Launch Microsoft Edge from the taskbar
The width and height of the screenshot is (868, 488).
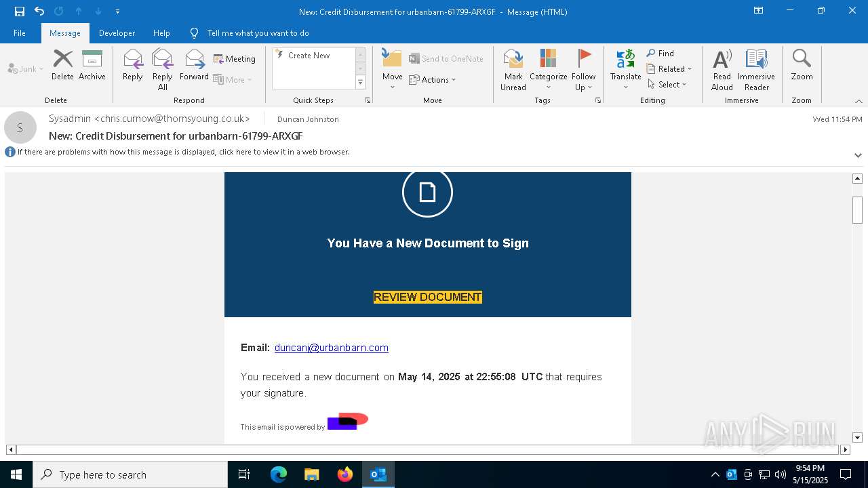pos(279,474)
